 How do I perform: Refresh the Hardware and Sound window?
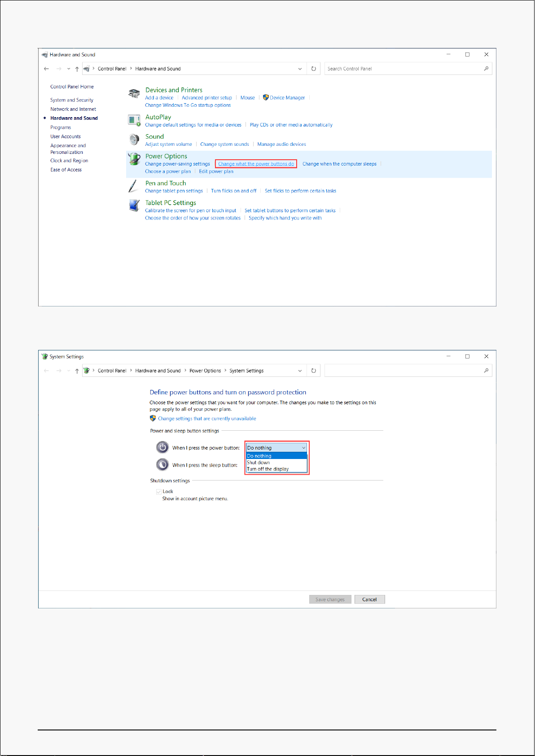(x=314, y=69)
